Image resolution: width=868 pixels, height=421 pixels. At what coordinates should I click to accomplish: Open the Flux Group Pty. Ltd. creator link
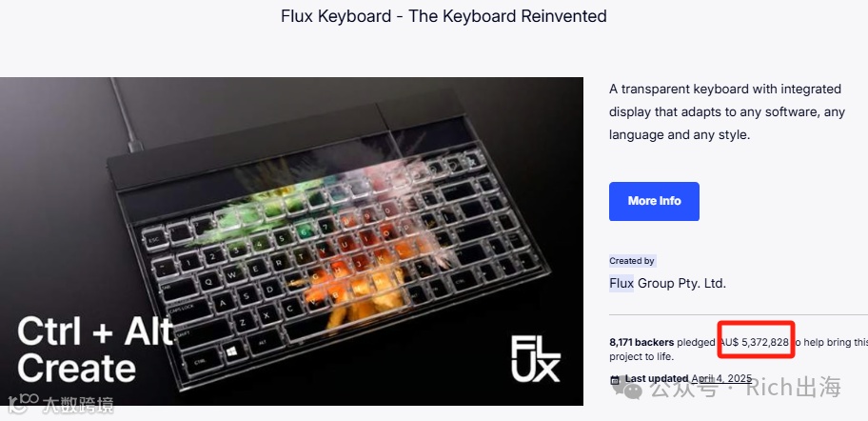[667, 283]
